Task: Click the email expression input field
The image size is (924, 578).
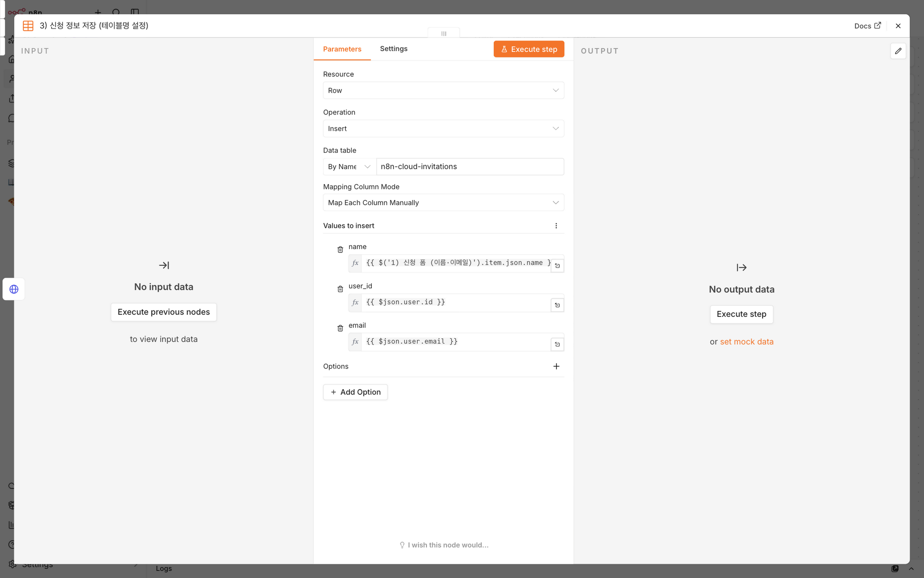Action: pos(456,342)
